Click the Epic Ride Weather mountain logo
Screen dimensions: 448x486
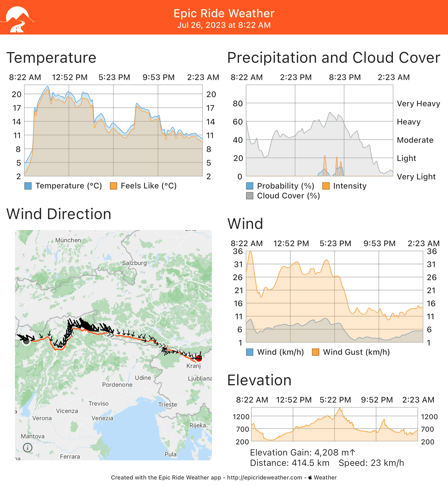(17, 19)
